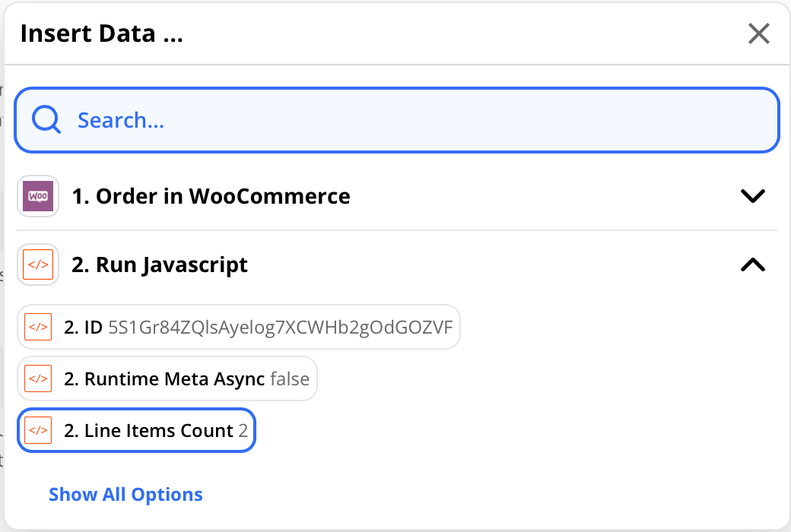Expand the Order in WooCommerce section chevron
The height and width of the screenshot is (532, 791).
(x=752, y=196)
